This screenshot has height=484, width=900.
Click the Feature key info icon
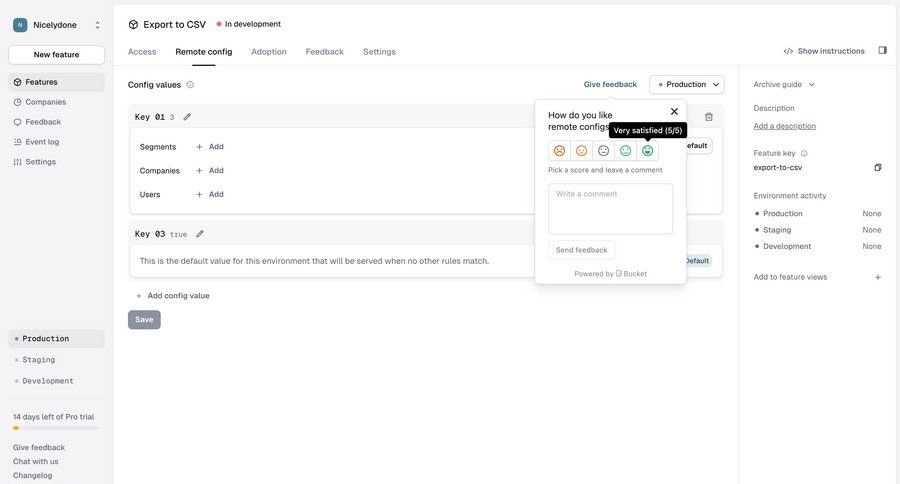coord(804,153)
